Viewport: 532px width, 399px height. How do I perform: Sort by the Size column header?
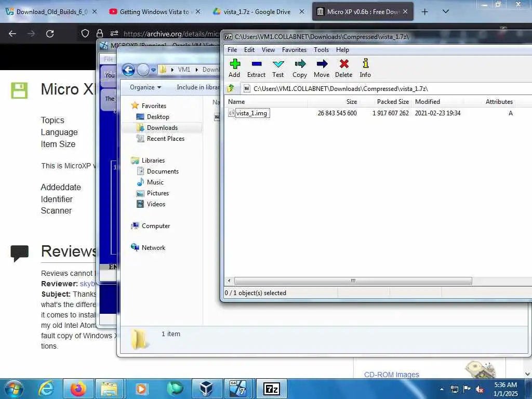click(x=334, y=102)
